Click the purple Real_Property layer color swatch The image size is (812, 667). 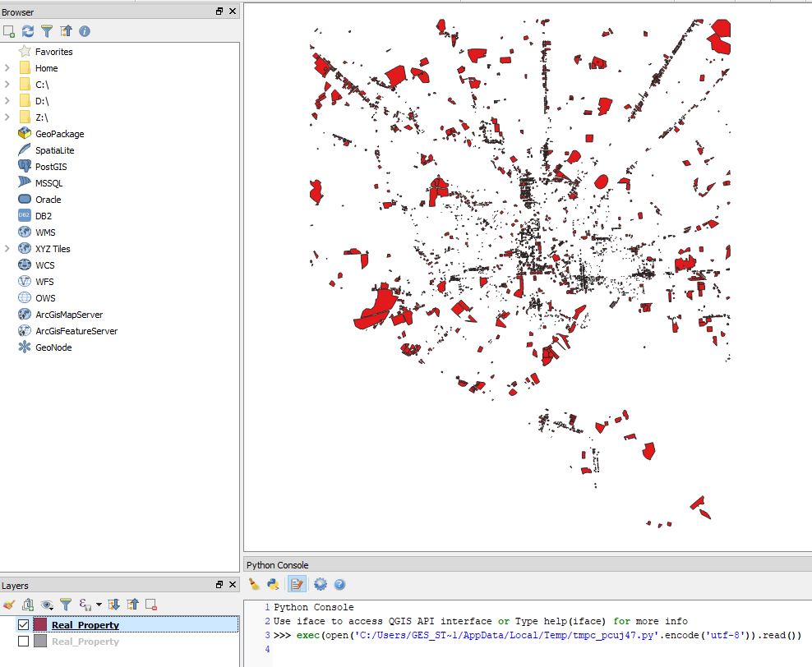click(40, 624)
